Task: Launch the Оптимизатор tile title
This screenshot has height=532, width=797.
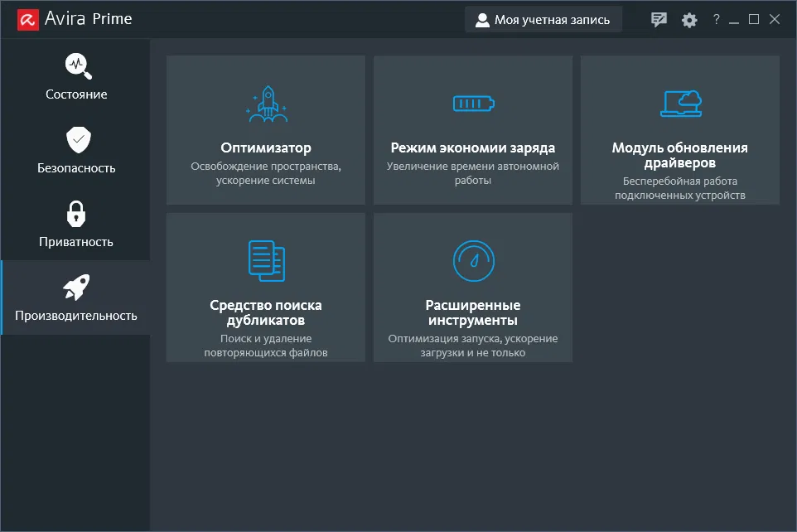Action: click(266, 148)
